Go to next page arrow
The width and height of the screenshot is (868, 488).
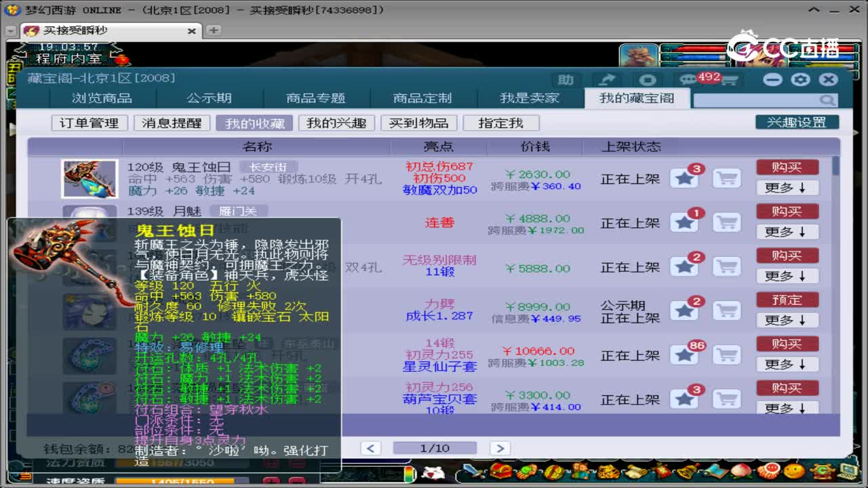(500, 448)
